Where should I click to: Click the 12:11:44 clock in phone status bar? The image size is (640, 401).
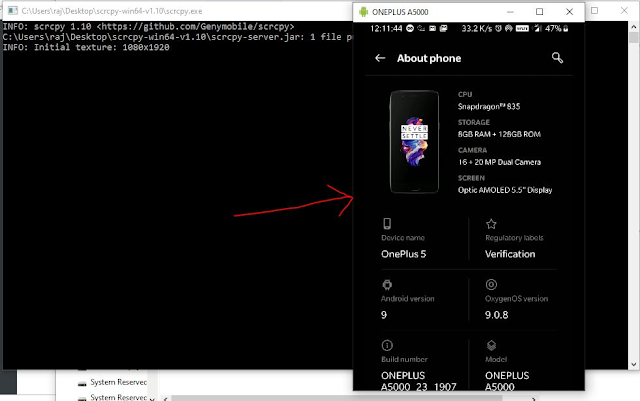tap(386, 29)
